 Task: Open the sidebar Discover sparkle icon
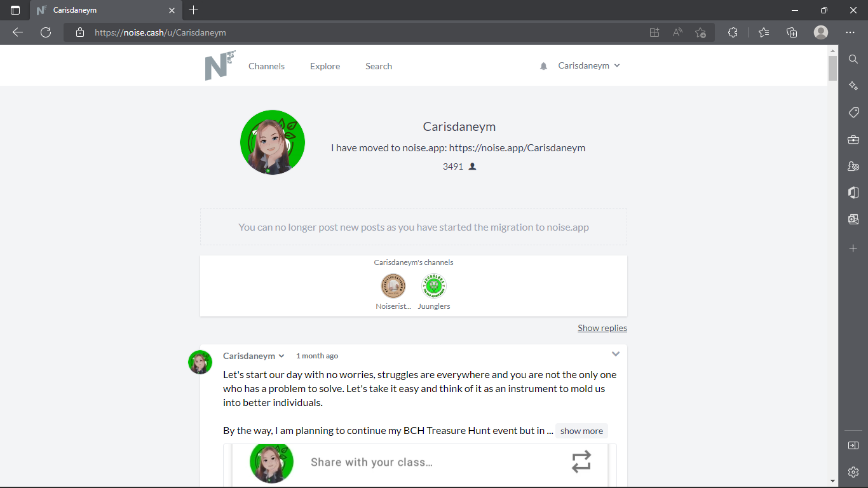pos(853,86)
